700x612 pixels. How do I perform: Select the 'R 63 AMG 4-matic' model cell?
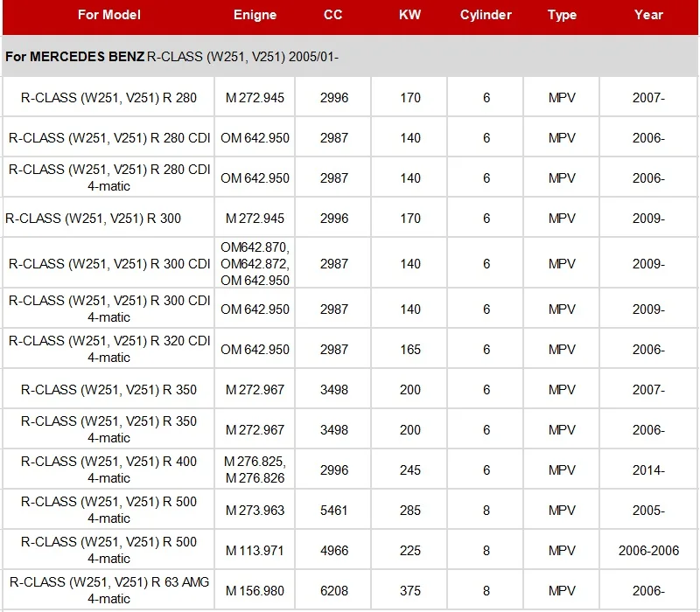tap(108, 590)
